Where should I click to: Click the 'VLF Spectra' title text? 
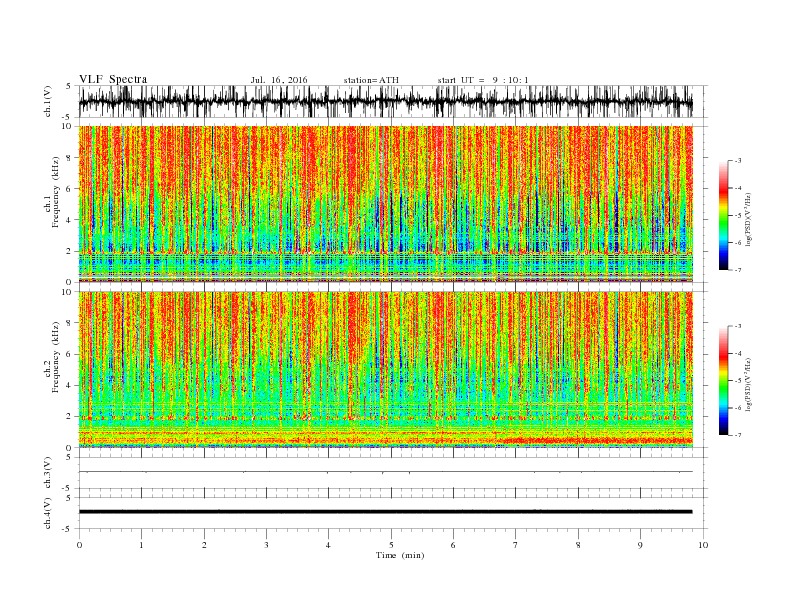(x=113, y=79)
